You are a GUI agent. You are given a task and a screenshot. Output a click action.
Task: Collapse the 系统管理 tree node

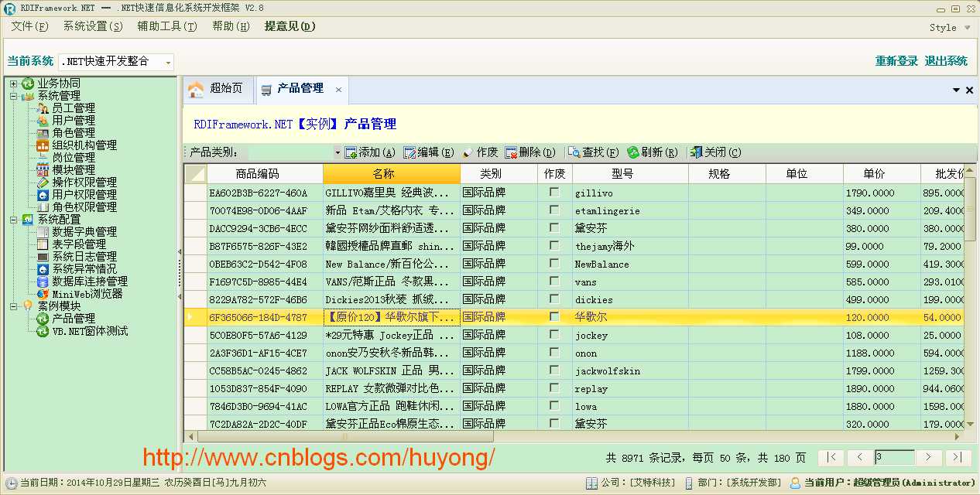tap(13, 96)
